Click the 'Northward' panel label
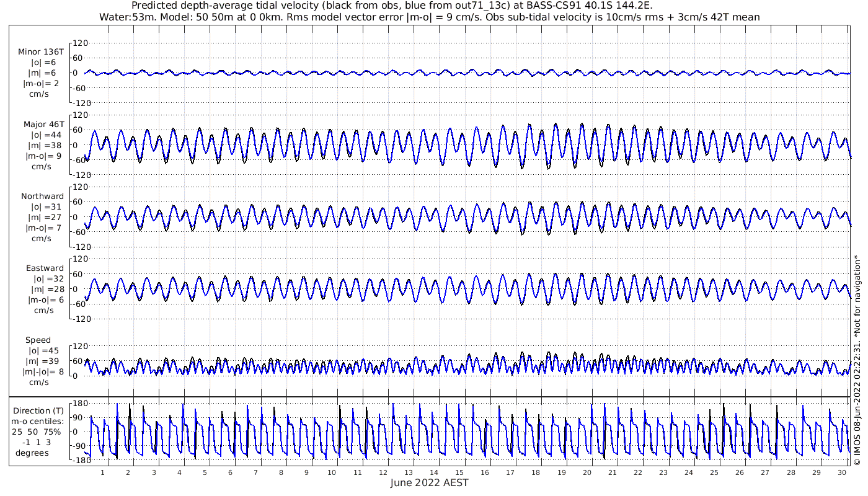Viewport: 868px width, 496px height. click(x=42, y=197)
